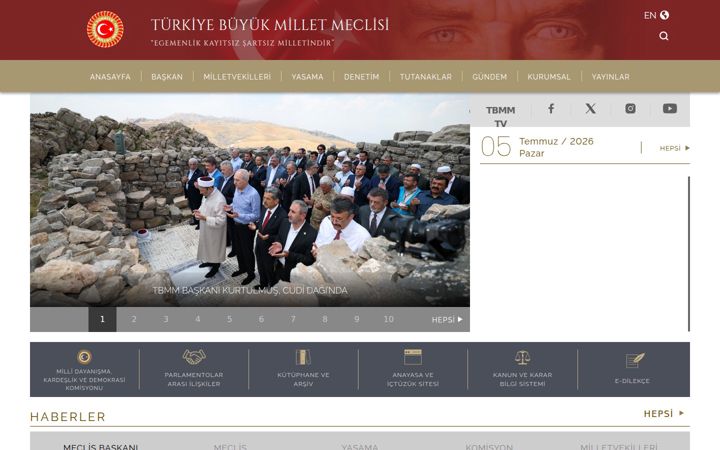
Task: Open TBMM TV link
Action: [x=501, y=117]
